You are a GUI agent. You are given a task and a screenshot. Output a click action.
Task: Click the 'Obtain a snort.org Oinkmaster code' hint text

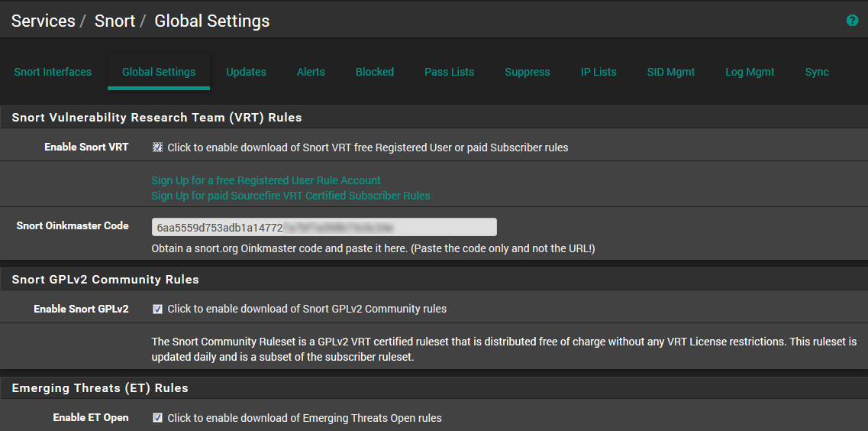(x=373, y=249)
